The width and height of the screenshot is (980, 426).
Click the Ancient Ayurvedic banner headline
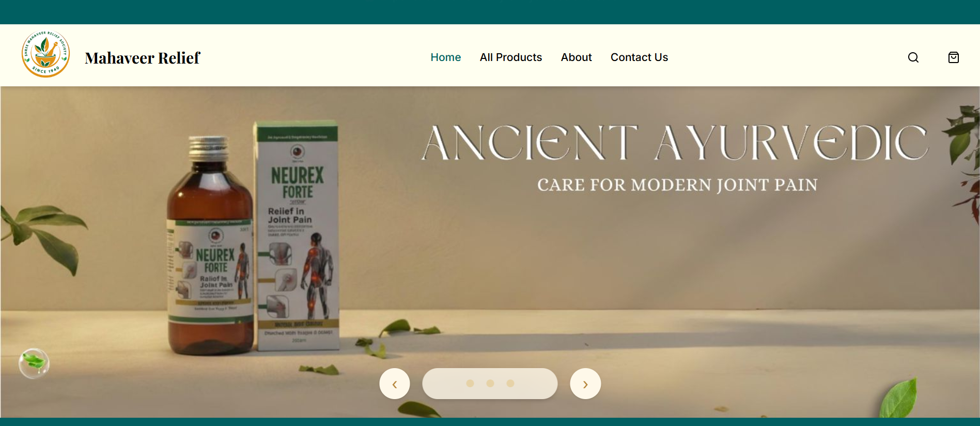point(675,142)
